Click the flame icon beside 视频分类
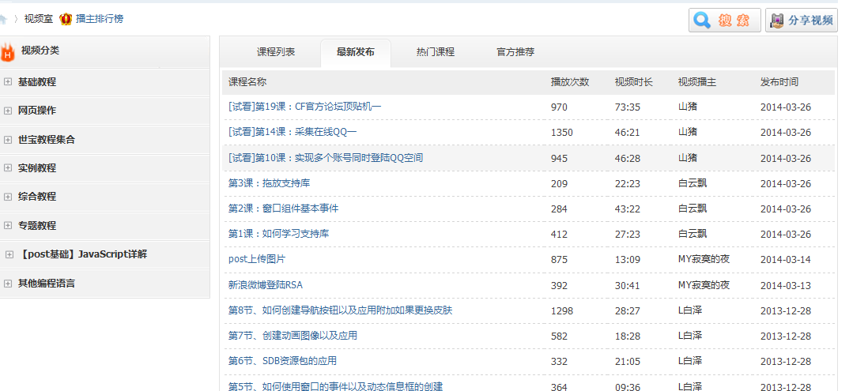 coord(8,51)
